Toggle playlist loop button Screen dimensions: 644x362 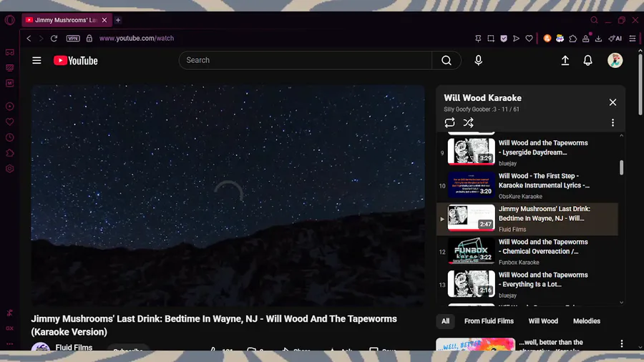click(x=449, y=122)
